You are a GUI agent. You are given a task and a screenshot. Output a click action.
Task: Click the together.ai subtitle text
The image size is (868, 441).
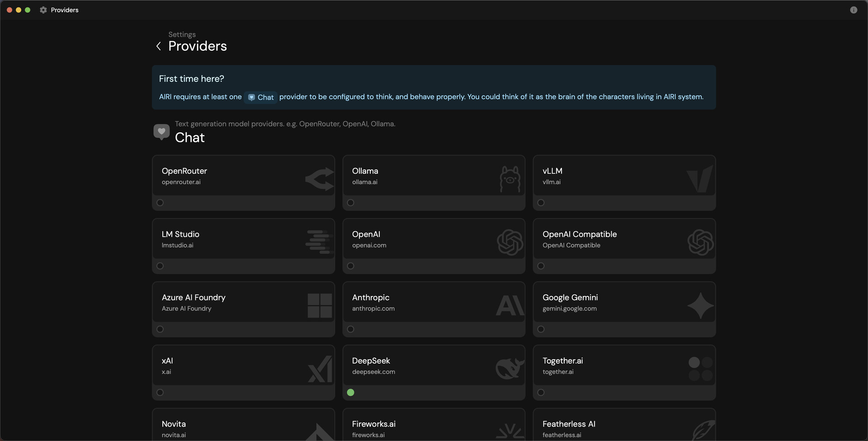pyautogui.click(x=558, y=372)
